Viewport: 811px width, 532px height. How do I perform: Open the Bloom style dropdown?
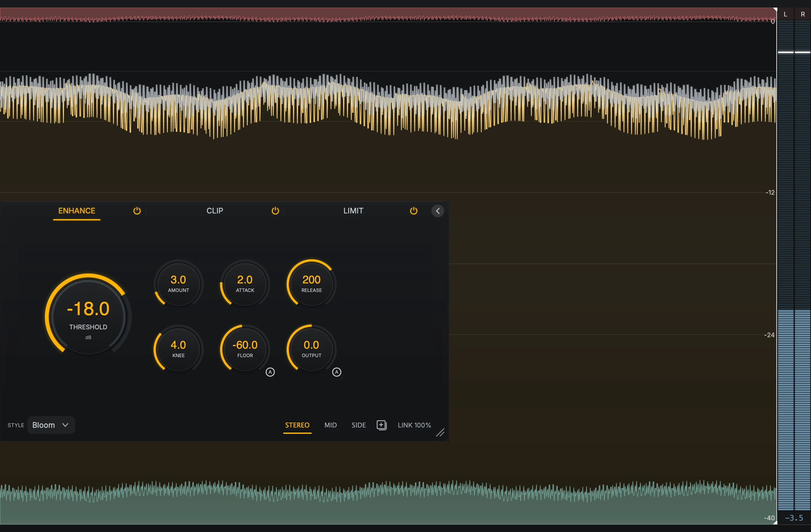[x=51, y=425]
